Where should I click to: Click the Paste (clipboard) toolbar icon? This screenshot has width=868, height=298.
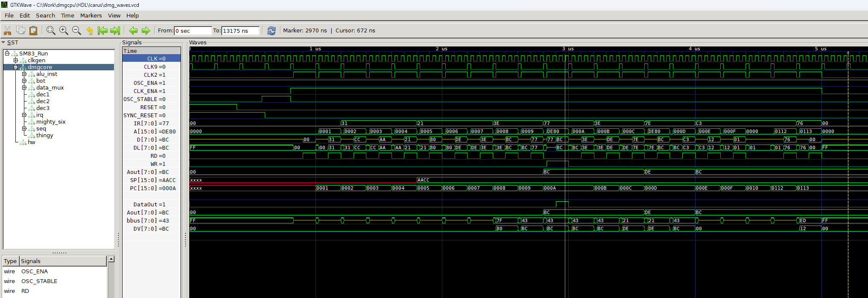[33, 30]
